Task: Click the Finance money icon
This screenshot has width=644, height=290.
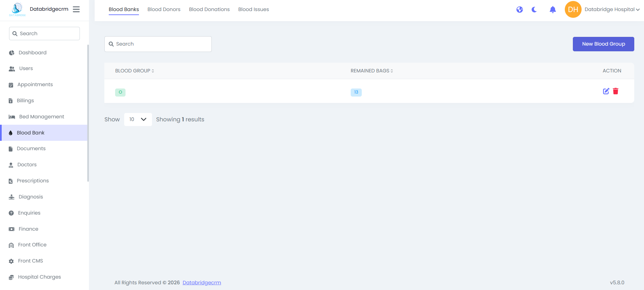Action: click(12, 229)
